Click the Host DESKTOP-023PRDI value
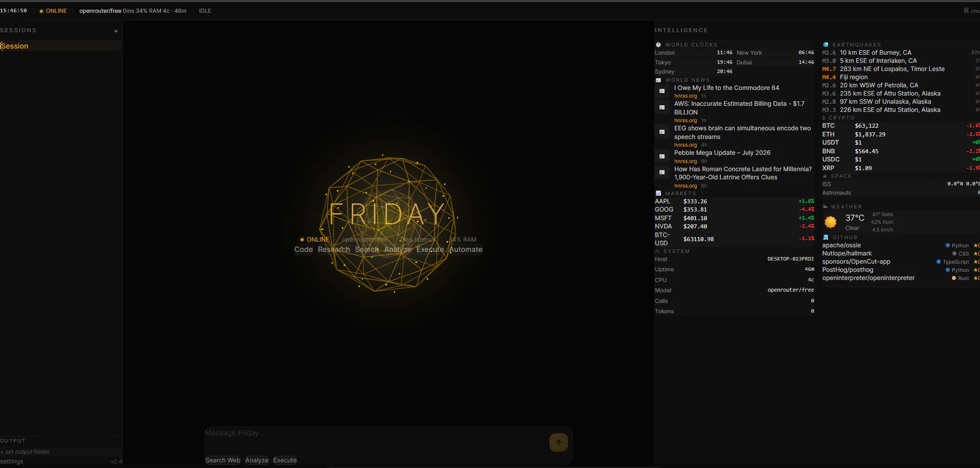The height and width of the screenshot is (468, 980). (x=790, y=259)
